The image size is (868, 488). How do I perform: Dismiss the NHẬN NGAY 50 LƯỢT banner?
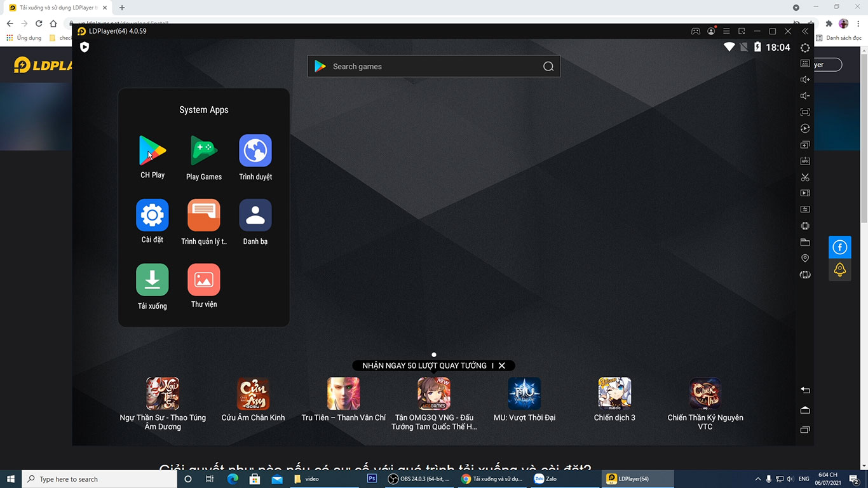[502, 365]
